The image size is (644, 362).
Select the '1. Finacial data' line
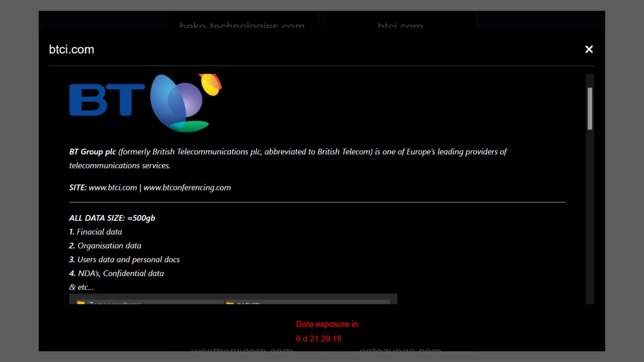click(96, 232)
